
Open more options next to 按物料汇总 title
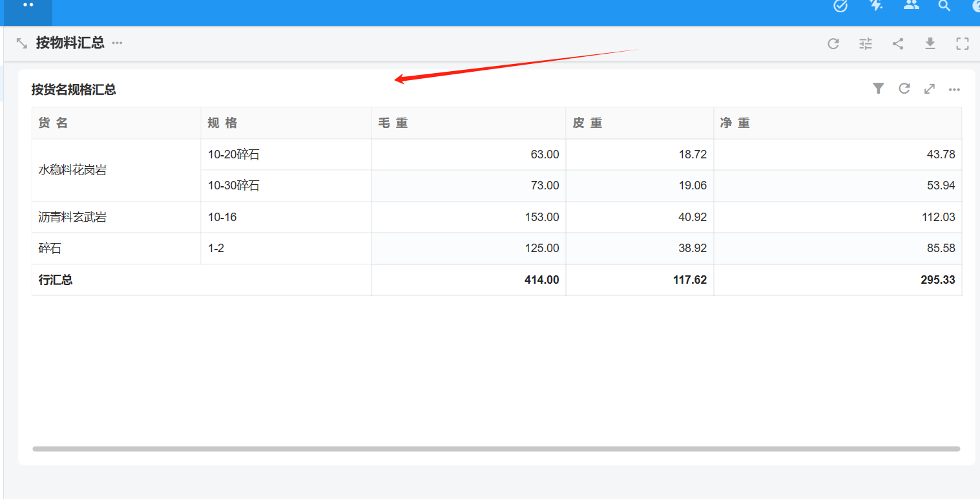[117, 43]
